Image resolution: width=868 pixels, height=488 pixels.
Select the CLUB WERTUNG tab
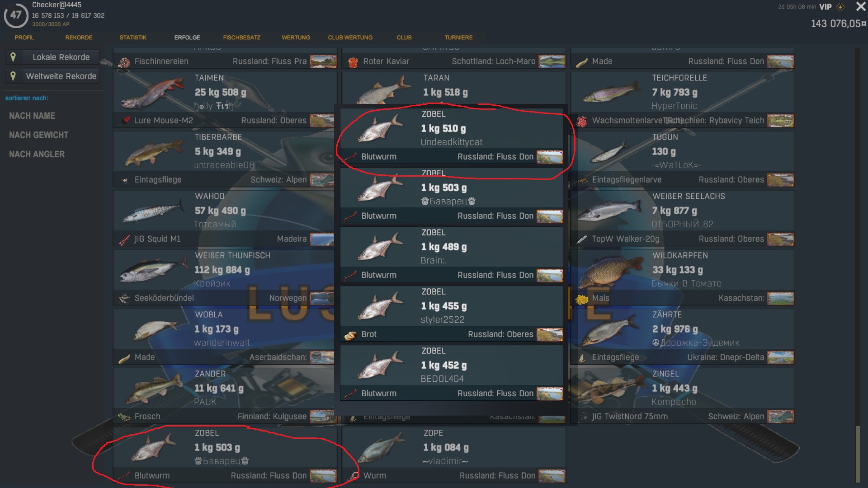pyautogui.click(x=350, y=38)
